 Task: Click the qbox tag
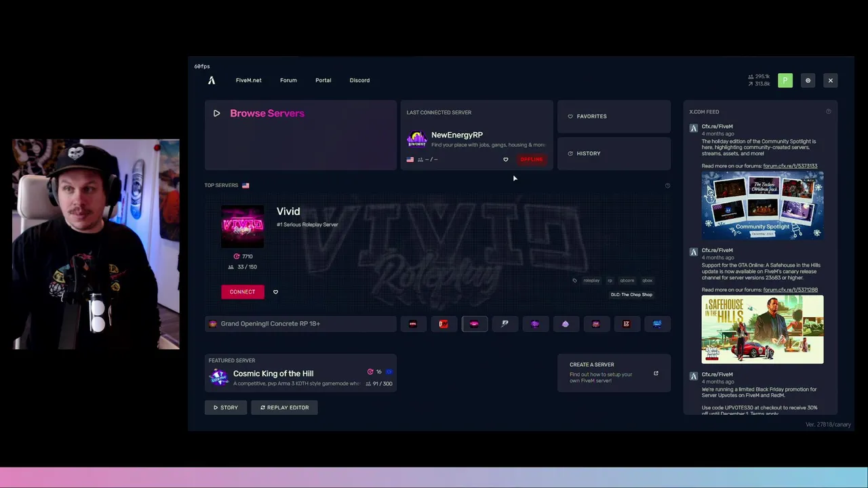coord(647,281)
